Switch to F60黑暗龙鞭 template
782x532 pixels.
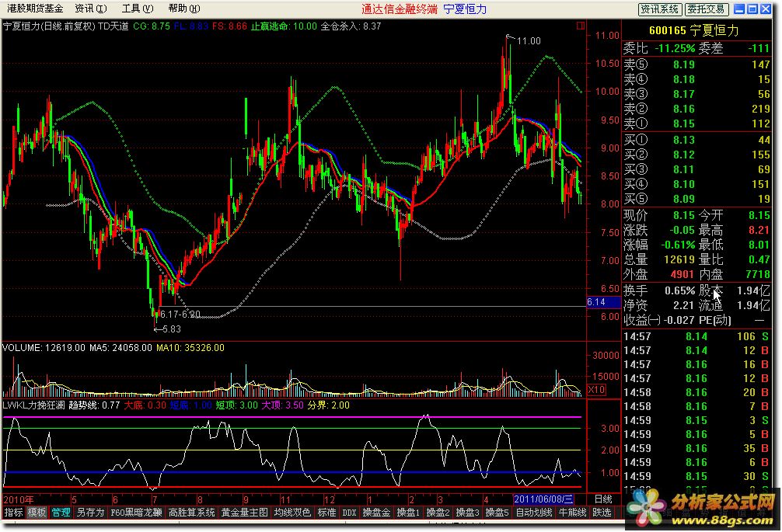[136, 512]
